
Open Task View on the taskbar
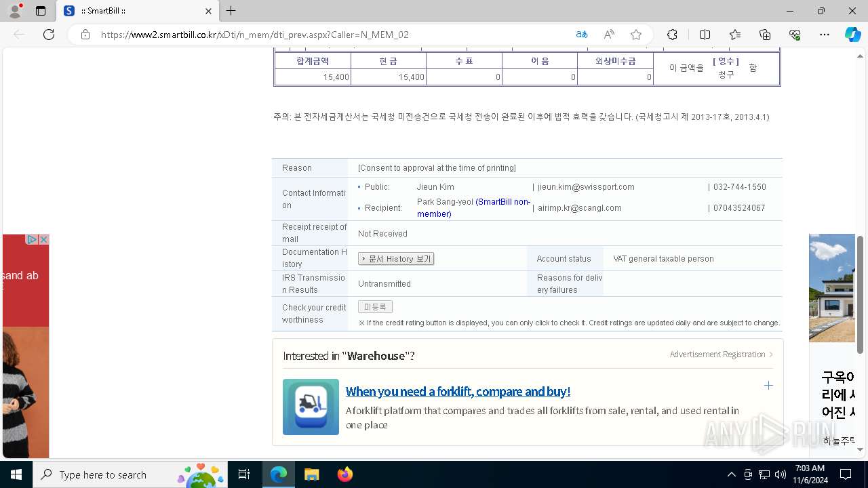click(244, 474)
